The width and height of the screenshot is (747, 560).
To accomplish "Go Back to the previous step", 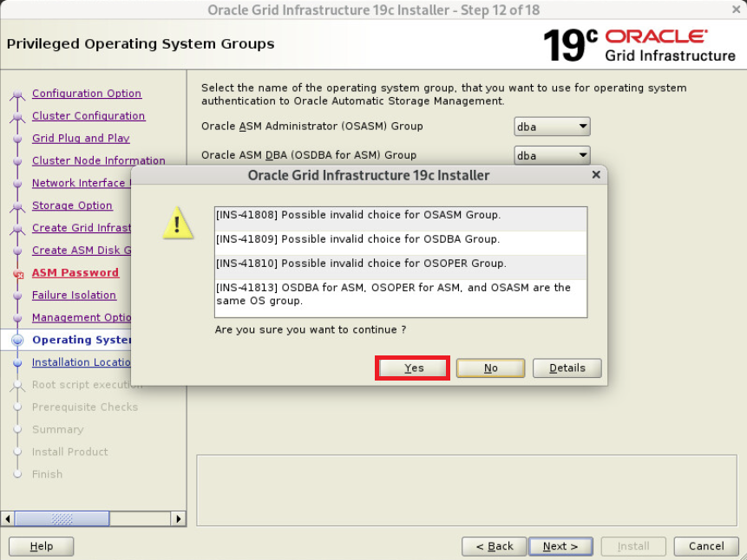I will coord(494,546).
